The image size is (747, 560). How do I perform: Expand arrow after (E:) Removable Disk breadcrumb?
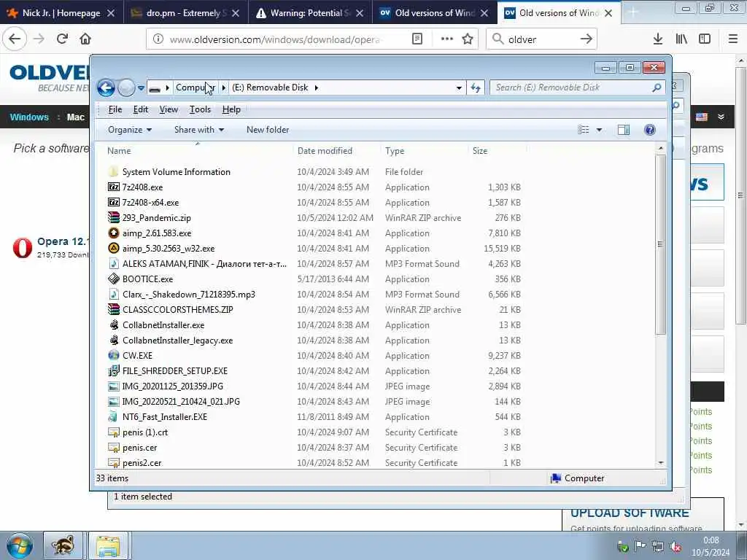tap(317, 87)
